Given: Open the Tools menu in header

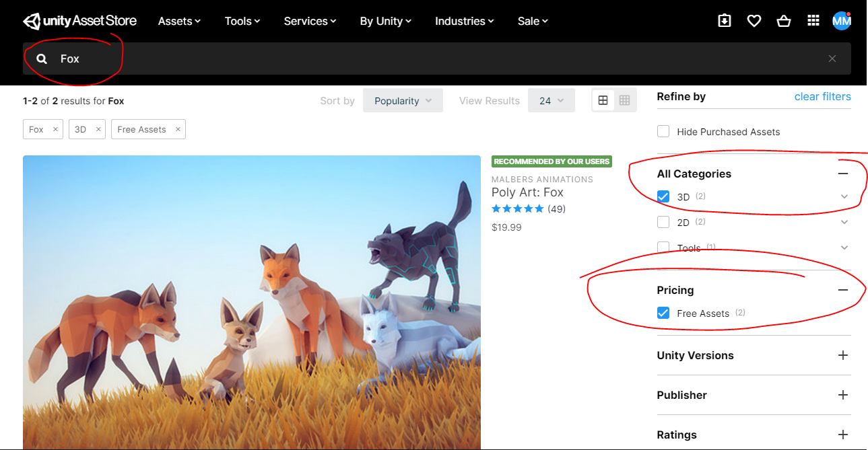Looking at the screenshot, I should 242,21.
